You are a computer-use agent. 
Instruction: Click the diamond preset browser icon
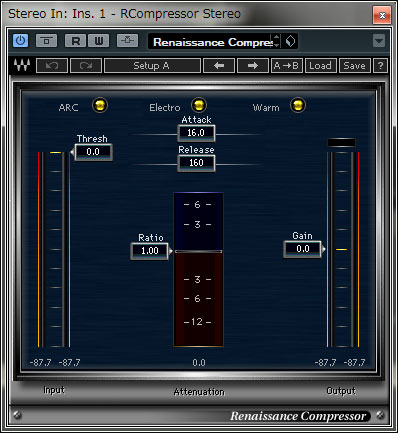pos(291,42)
